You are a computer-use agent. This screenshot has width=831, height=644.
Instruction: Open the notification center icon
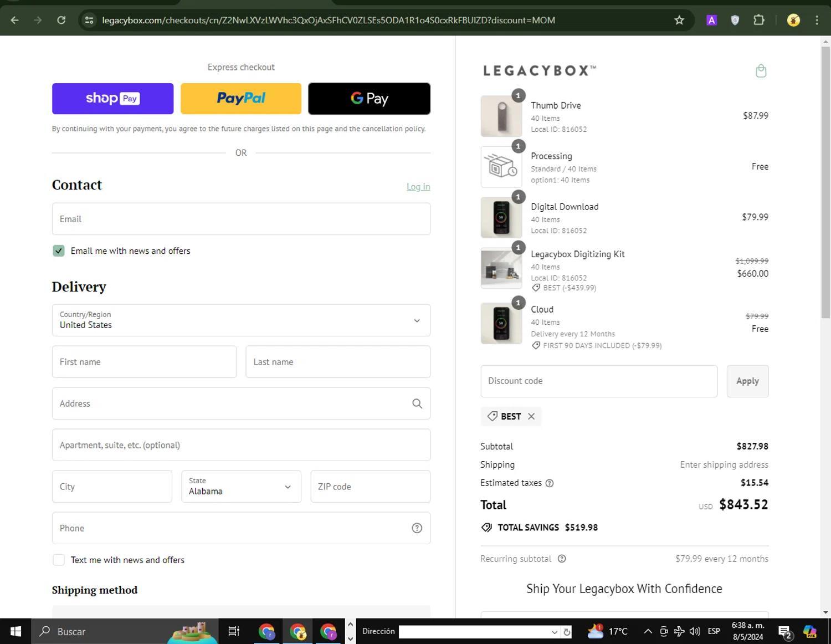tap(784, 631)
